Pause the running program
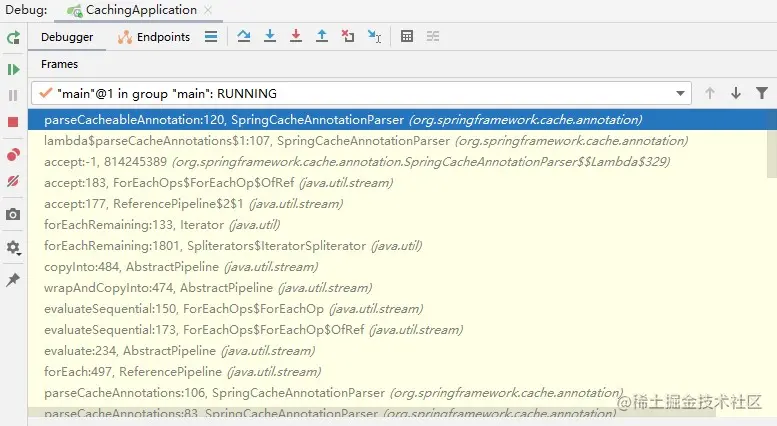This screenshot has height=426, width=777. [13, 96]
